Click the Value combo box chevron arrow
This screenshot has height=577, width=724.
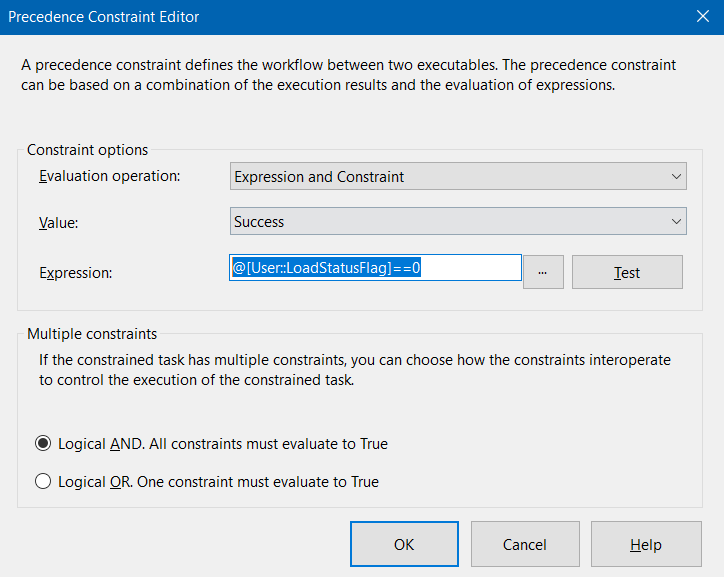click(x=676, y=222)
